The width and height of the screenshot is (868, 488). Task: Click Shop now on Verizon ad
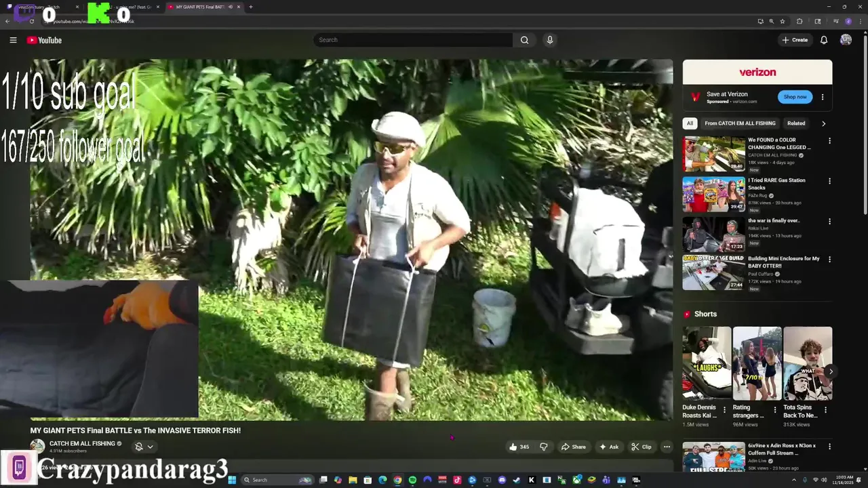pos(795,97)
